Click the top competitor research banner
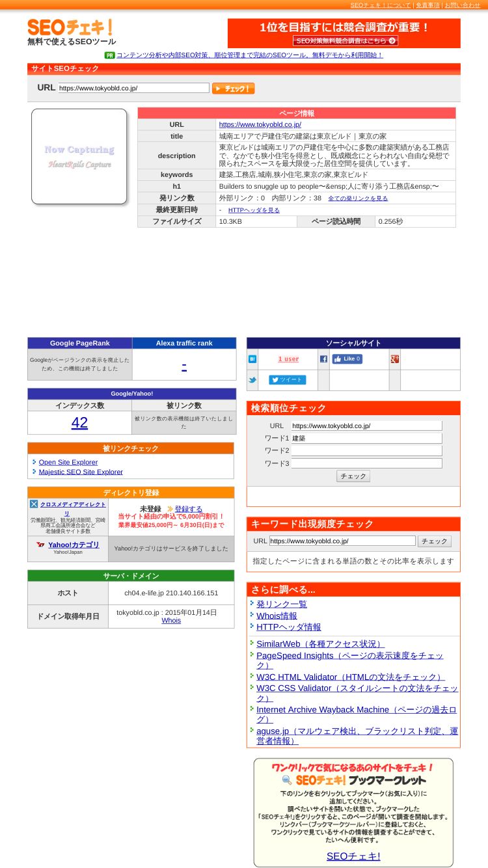Screen dimensions: 488x868 pos(344,33)
